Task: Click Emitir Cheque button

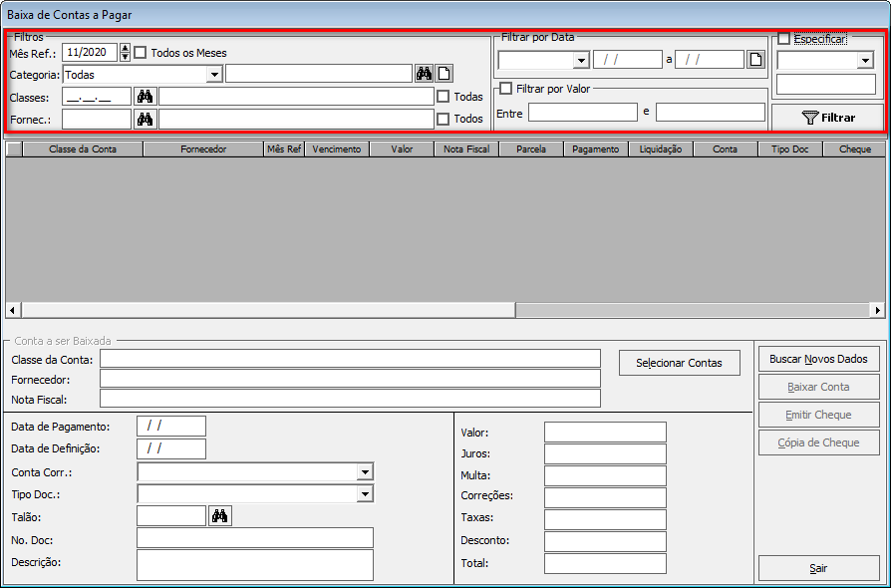Action: coord(819,415)
